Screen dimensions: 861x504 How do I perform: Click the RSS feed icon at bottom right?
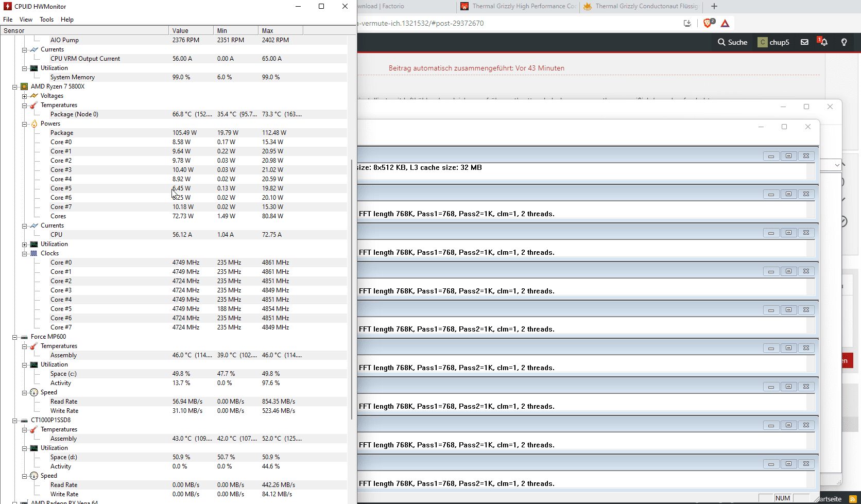pos(853,499)
